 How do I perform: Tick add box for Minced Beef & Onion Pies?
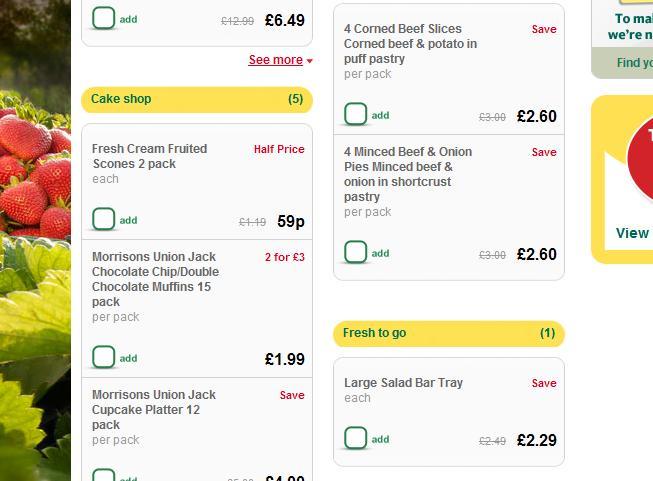356,252
